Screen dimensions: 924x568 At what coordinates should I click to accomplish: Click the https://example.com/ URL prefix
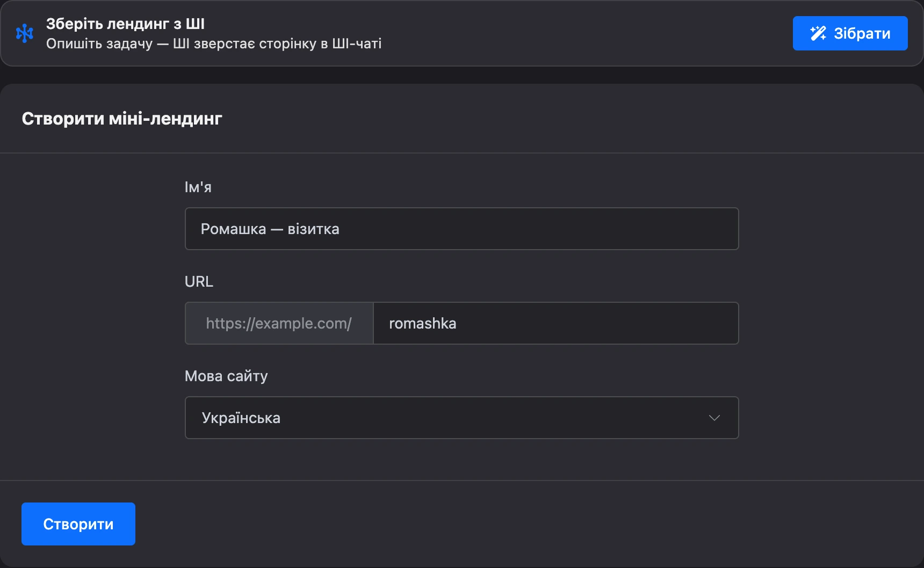[x=279, y=323]
